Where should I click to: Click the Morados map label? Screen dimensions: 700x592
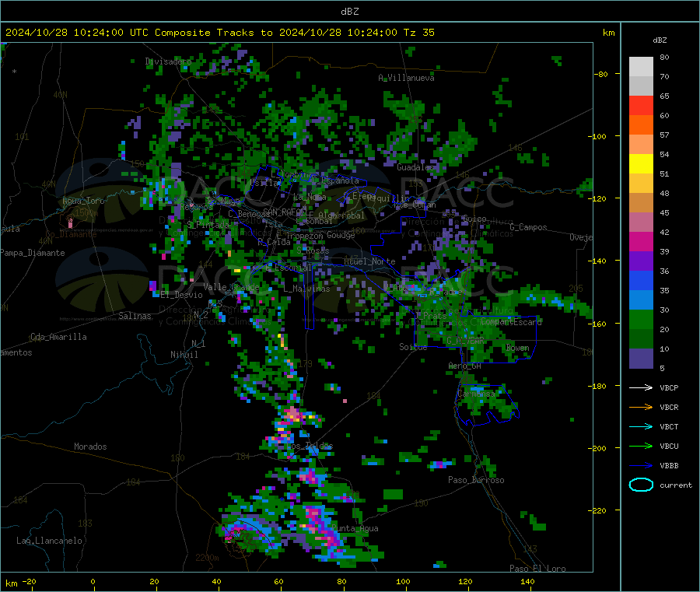pos(91,447)
